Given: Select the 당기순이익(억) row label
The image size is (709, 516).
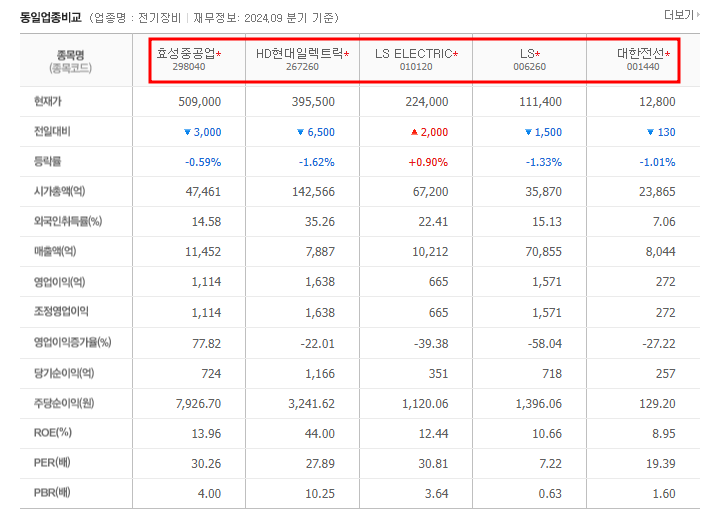Looking at the screenshot, I should [x=64, y=373].
